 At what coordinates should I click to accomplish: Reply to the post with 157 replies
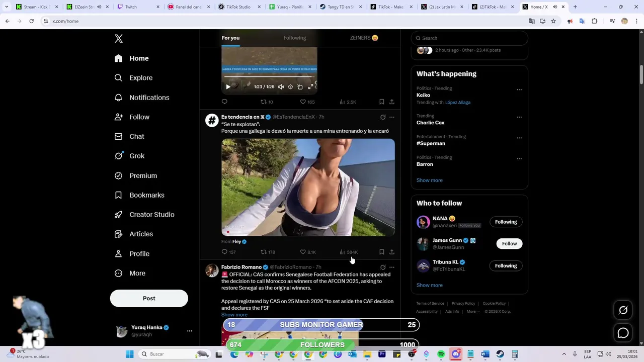tap(228, 252)
